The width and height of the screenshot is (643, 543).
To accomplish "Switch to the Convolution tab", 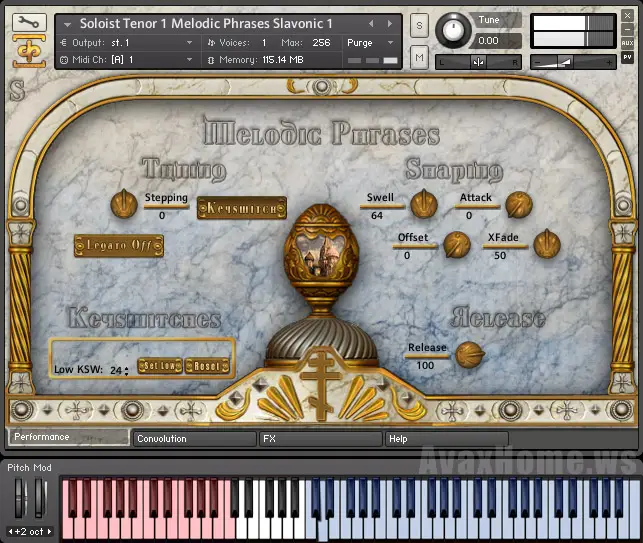I will [x=194, y=439].
